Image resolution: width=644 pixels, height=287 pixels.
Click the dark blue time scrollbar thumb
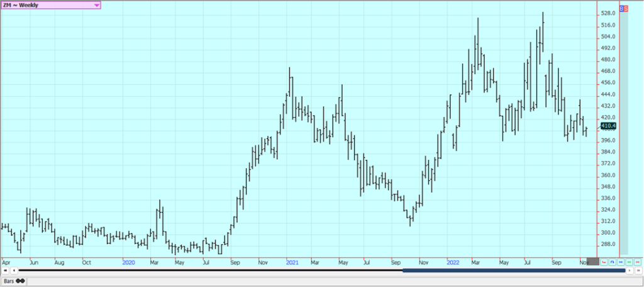514,271
